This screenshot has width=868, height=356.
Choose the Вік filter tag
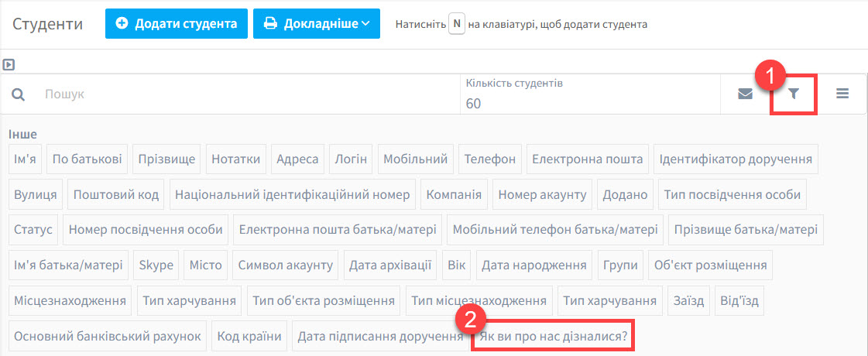click(x=456, y=265)
